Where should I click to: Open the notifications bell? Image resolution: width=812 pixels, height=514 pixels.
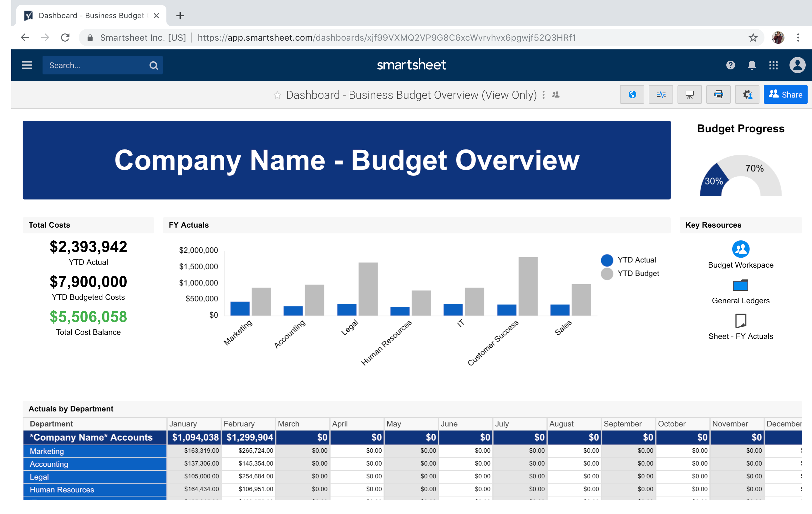(752, 65)
